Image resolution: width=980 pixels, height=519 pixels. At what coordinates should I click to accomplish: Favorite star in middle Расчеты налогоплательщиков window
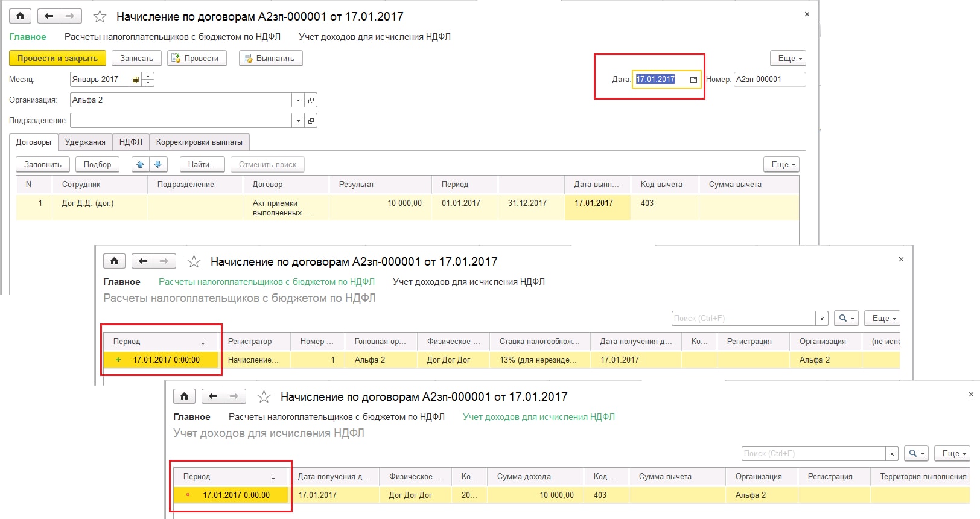tap(194, 261)
